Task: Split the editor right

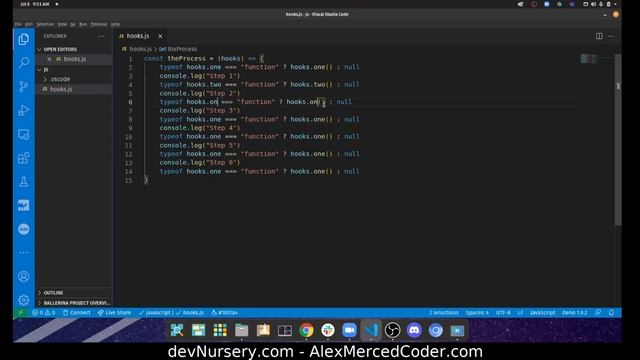Action: coord(599,36)
